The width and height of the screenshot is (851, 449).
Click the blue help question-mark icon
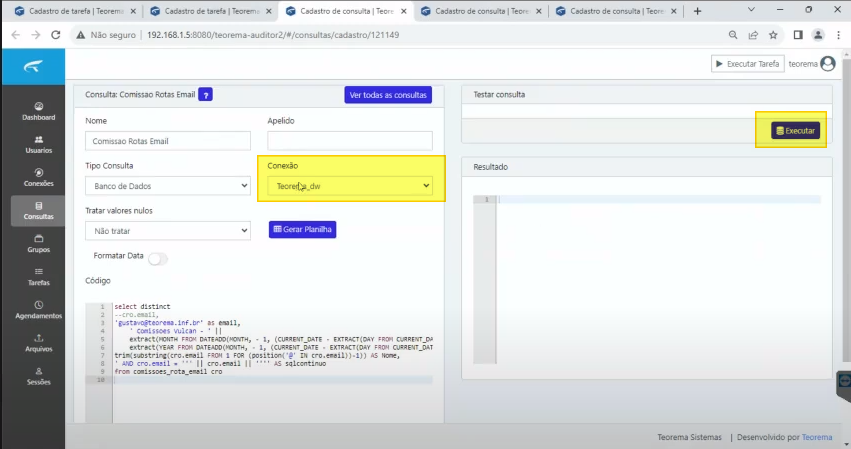tap(205, 94)
